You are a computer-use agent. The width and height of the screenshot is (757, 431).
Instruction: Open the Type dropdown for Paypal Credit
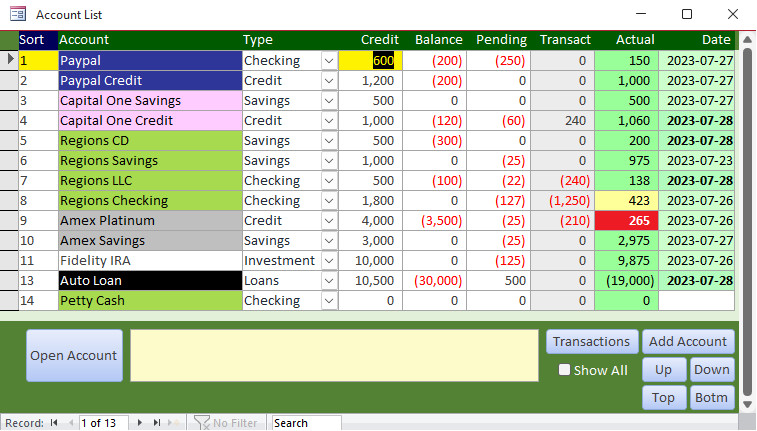coord(329,81)
